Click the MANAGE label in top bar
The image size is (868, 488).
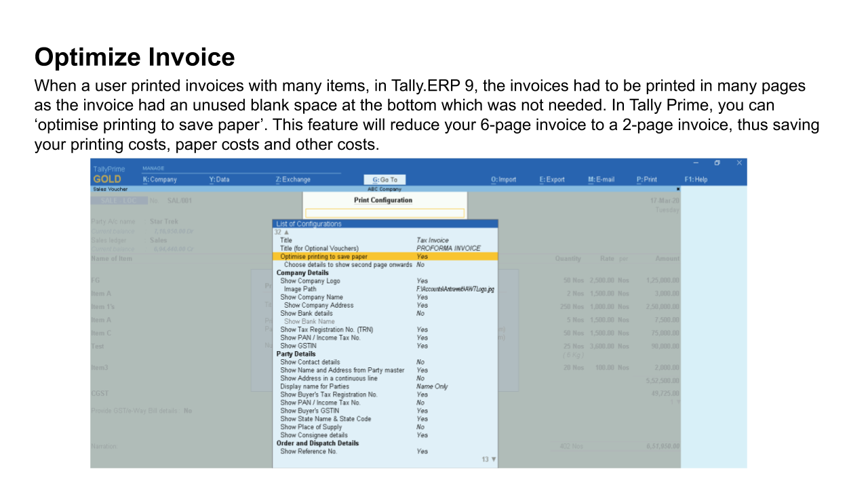pyautogui.click(x=153, y=168)
